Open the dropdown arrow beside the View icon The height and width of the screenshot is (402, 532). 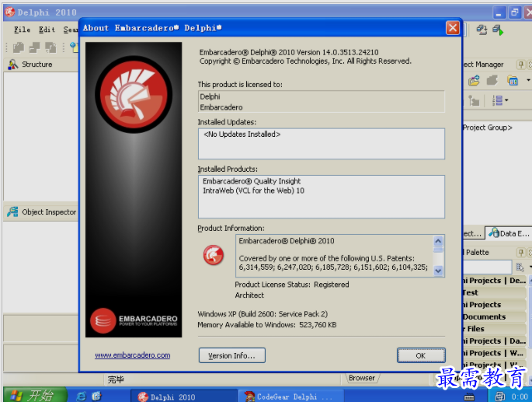click(528, 81)
